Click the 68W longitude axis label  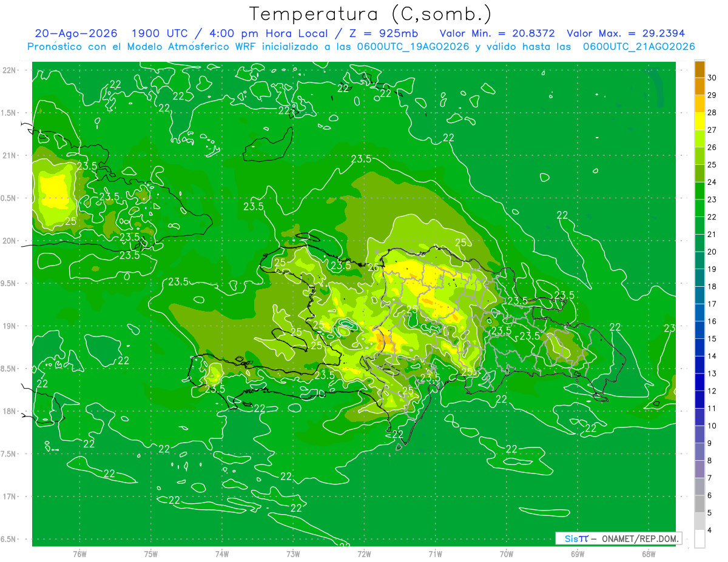tap(648, 554)
